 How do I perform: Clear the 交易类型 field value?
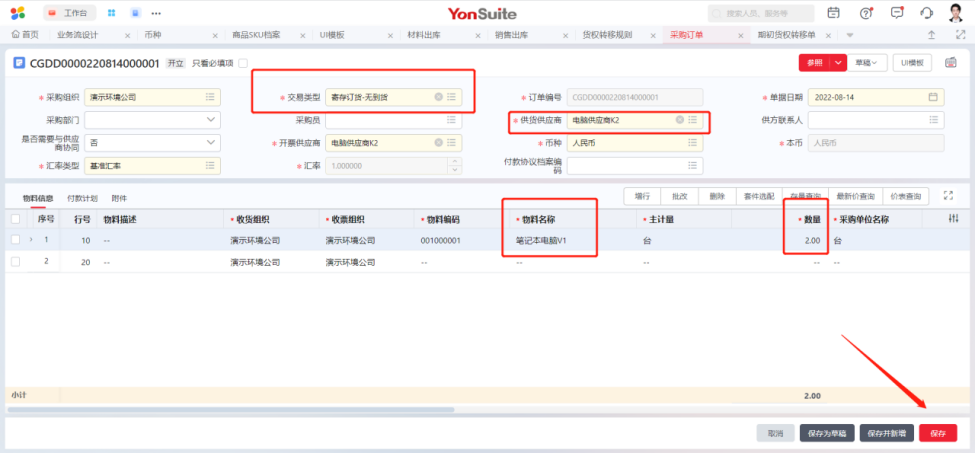pyautogui.click(x=438, y=97)
